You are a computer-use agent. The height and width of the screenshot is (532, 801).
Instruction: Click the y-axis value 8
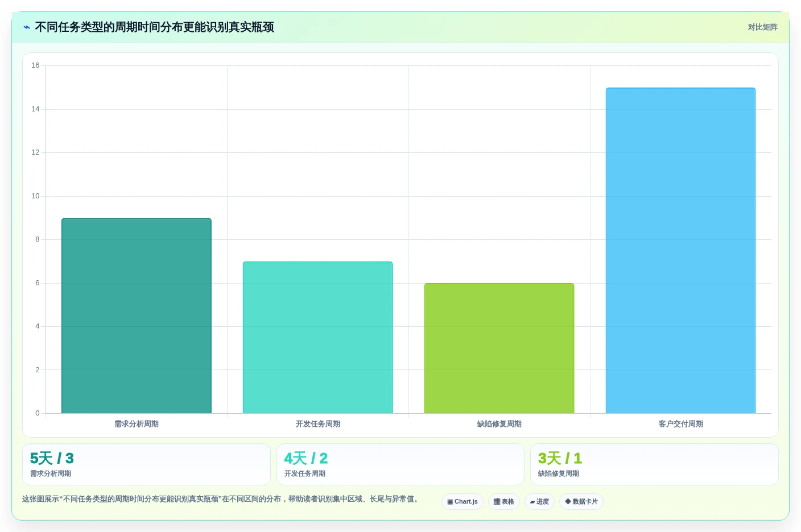(38, 239)
